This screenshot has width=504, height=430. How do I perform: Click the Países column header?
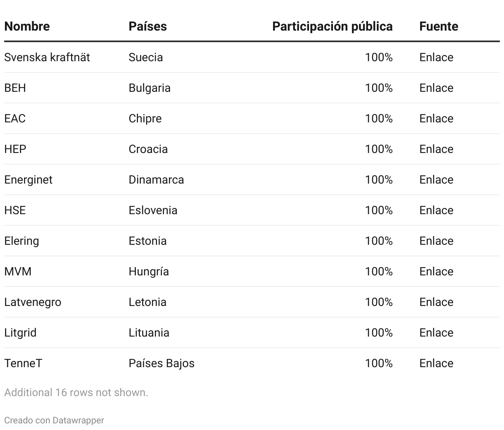[147, 26]
